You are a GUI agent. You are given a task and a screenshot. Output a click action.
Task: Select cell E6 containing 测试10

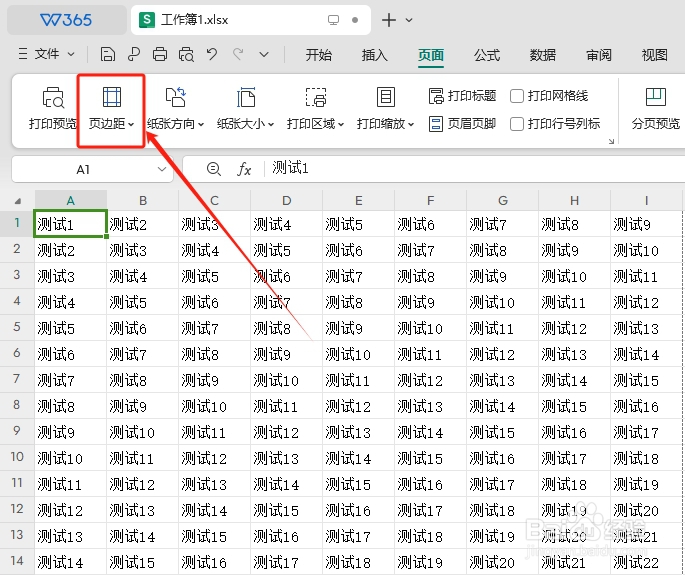point(359,354)
